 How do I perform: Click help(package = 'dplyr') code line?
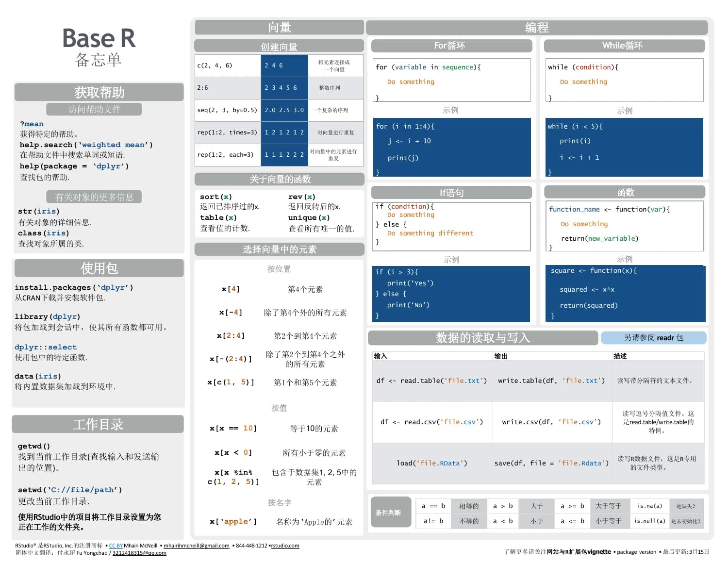(74, 166)
